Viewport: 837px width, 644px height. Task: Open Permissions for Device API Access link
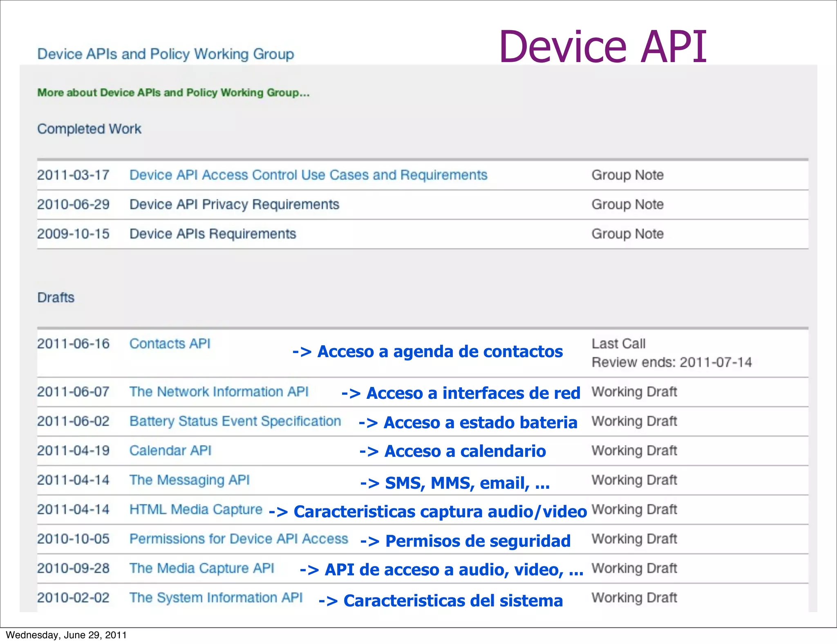pos(239,539)
